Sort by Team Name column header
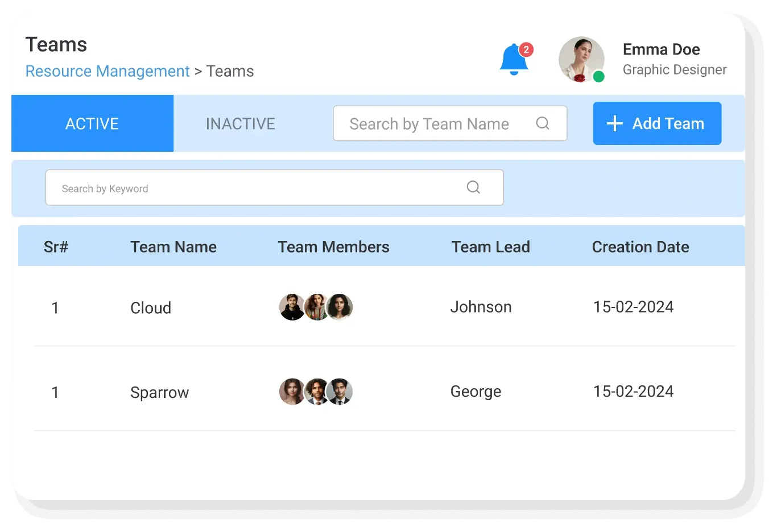 173,247
